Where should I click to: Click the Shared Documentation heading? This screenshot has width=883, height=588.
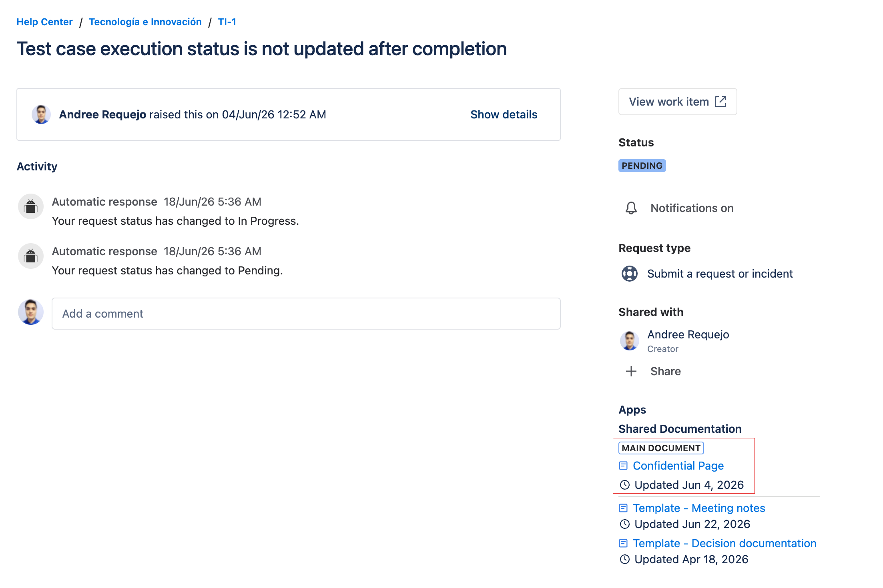click(x=680, y=429)
